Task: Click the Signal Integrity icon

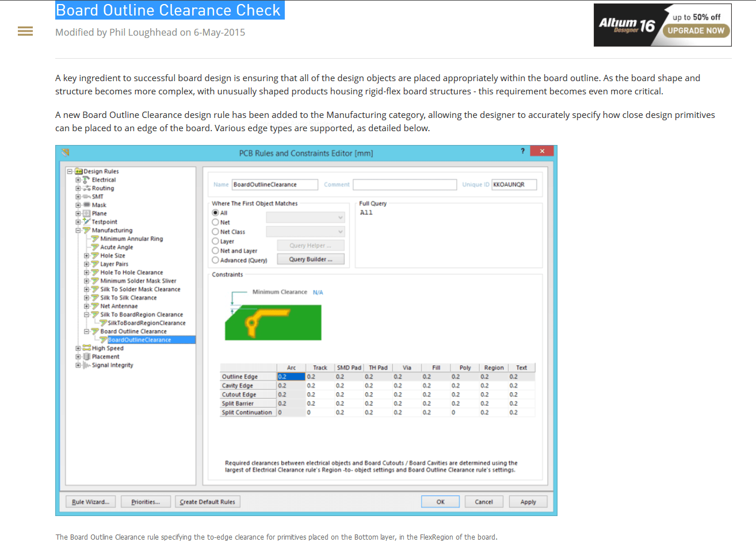Action: click(x=87, y=365)
